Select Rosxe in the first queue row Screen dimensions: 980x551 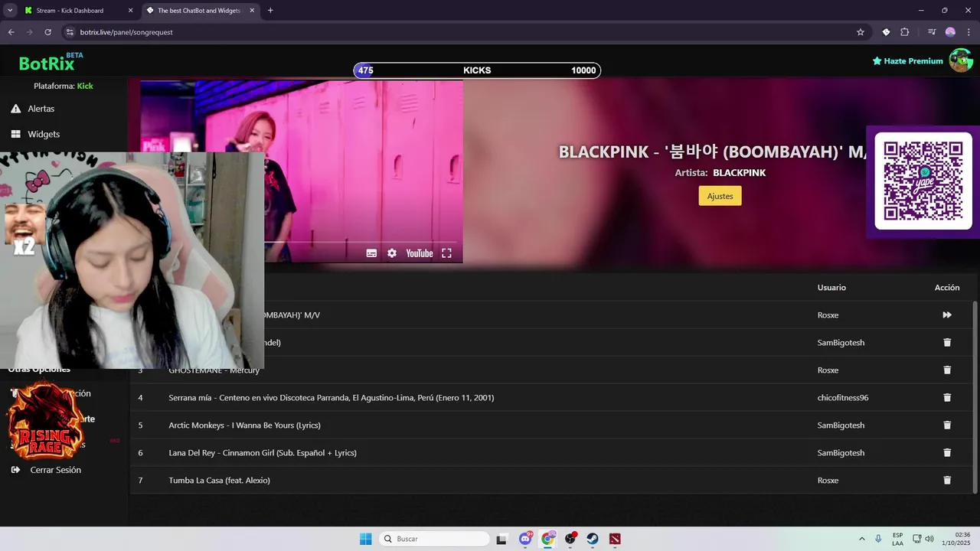828,315
